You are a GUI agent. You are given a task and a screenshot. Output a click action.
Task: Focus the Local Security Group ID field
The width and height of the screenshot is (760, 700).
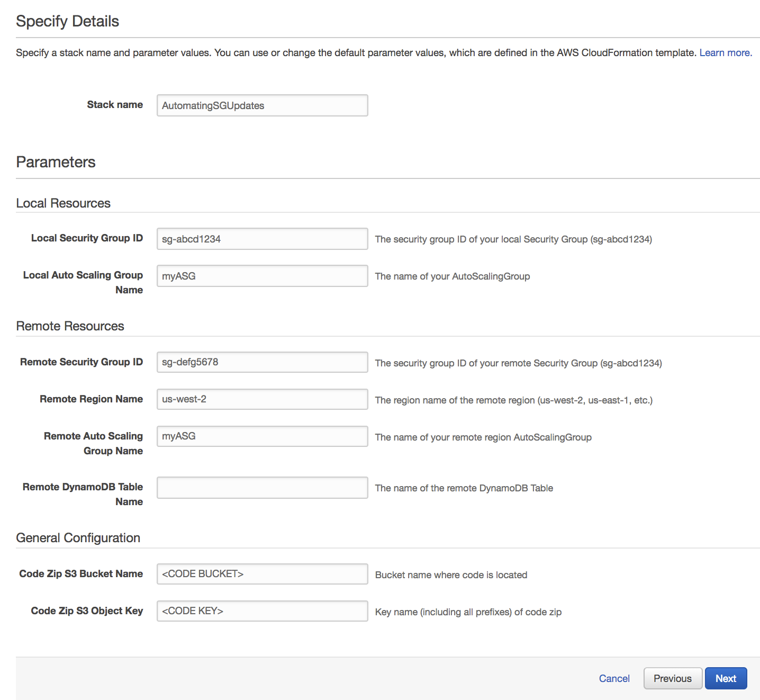[262, 239]
